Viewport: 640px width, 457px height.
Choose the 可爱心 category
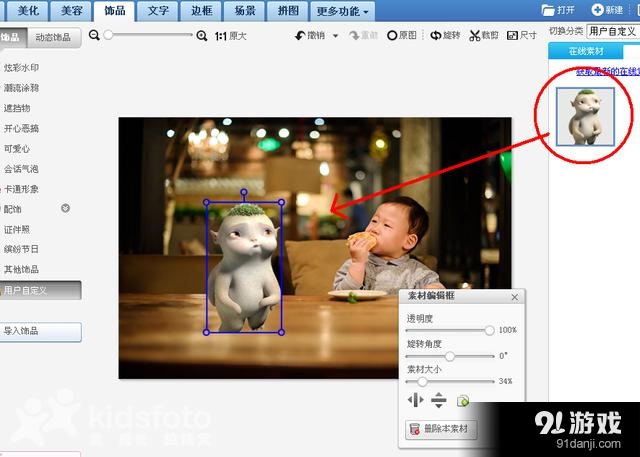(x=17, y=149)
